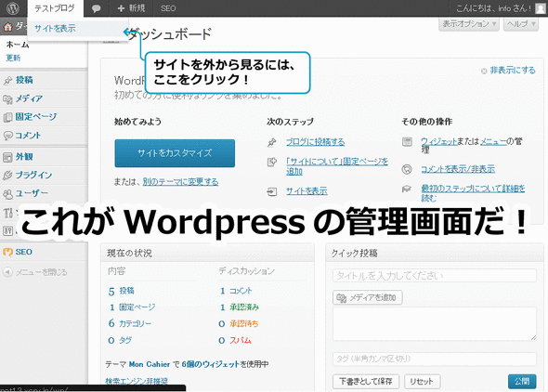Click the 非表示にする link

click(513, 71)
